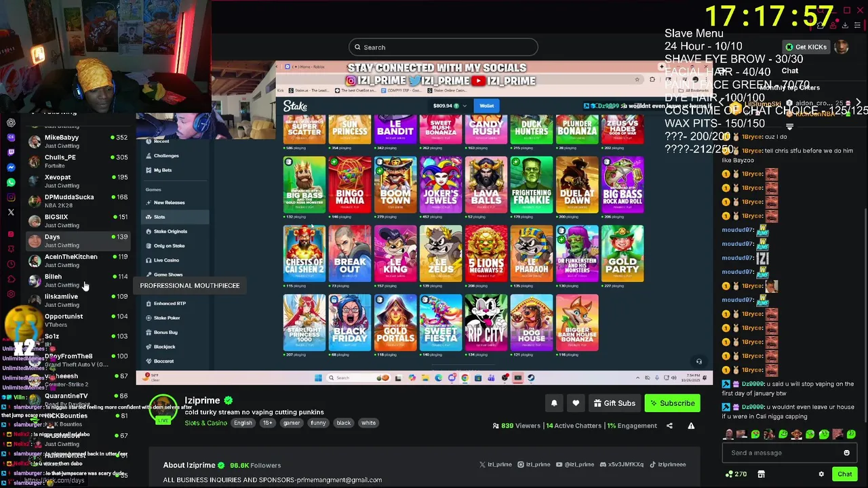
Task: Open the Le Bandit slot thumbnail
Action: click(395, 129)
